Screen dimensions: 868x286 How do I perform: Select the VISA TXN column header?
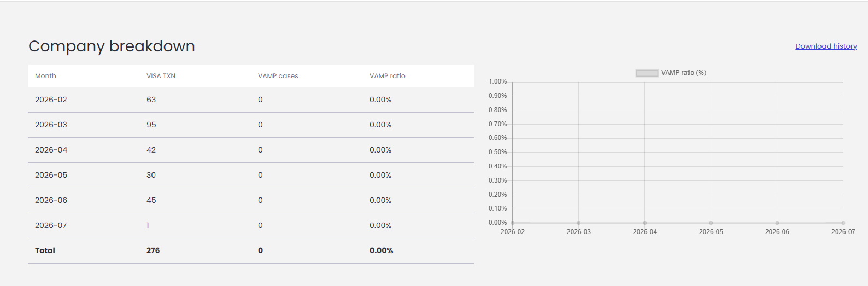pyautogui.click(x=161, y=76)
